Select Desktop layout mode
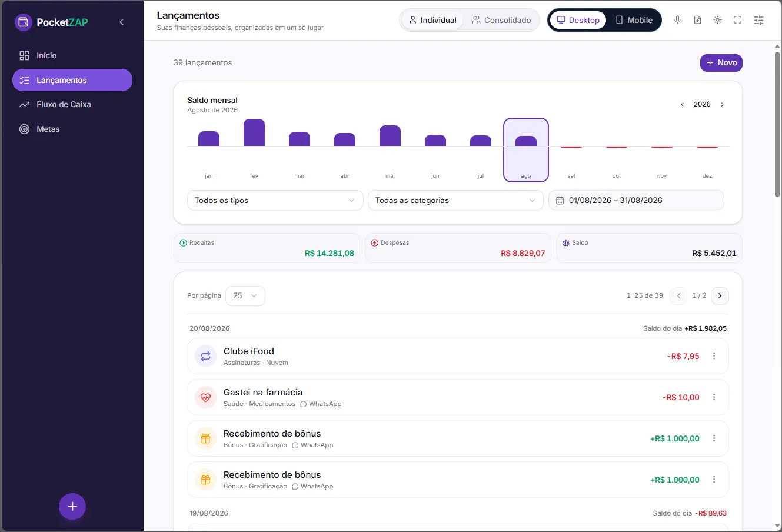Screen dimensions: 782x532 pos(578,20)
